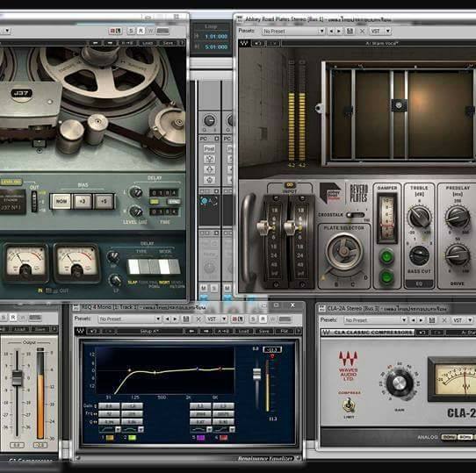The width and height of the screenshot is (476, 473).
Task: Toggle REQ band 2 green button
Action: [x=132, y=438]
